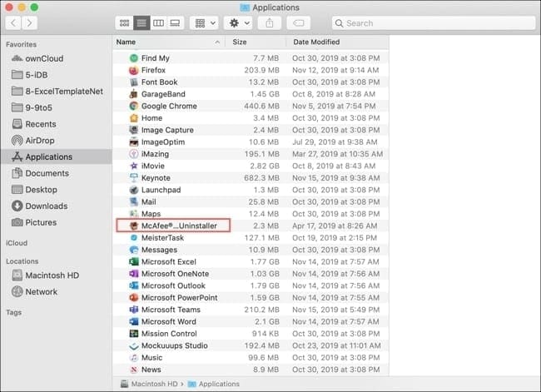Select the Google Chrome app icon
The width and height of the screenshot is (541, 392).
click(134, 106)
